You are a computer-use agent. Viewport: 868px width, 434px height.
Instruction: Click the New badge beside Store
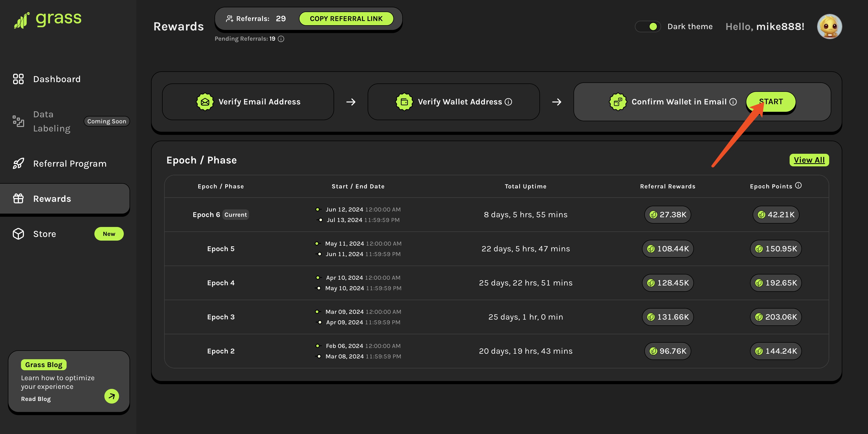109,234
